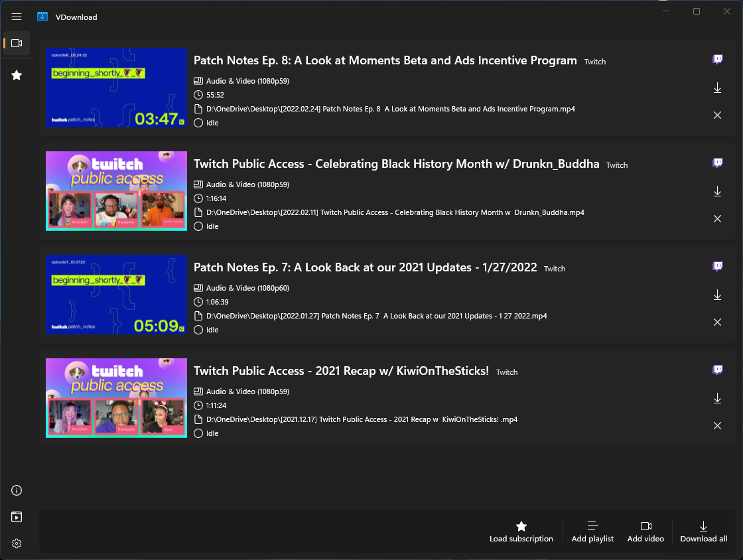Start download of Patch Notes Ep. 8
This screenshot has height=560, width=743.
click(717, 88)
